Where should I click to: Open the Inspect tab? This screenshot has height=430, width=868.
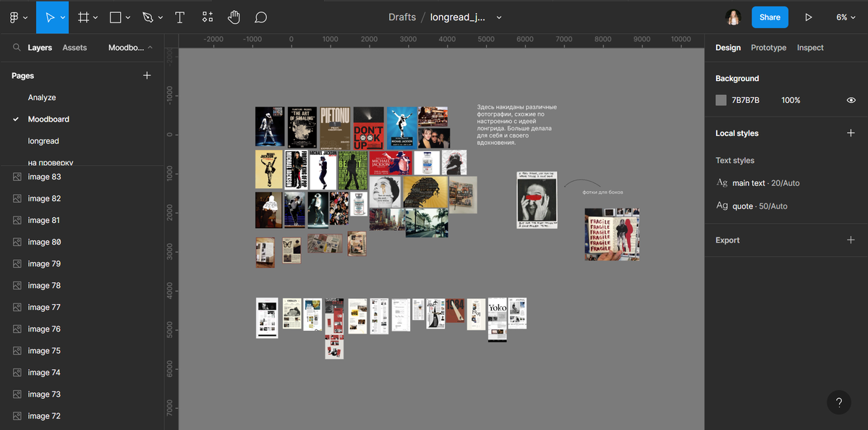point(810,48)
